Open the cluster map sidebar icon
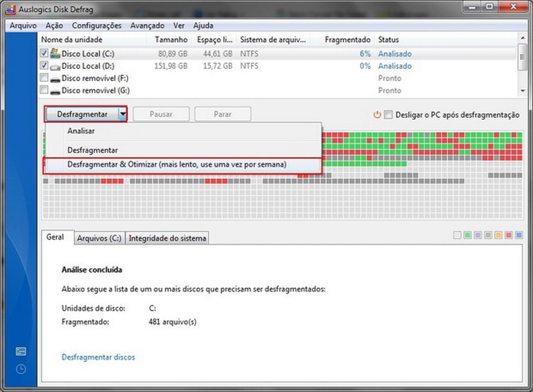This screenshot has height=392, width=533. tap(21, 351)
